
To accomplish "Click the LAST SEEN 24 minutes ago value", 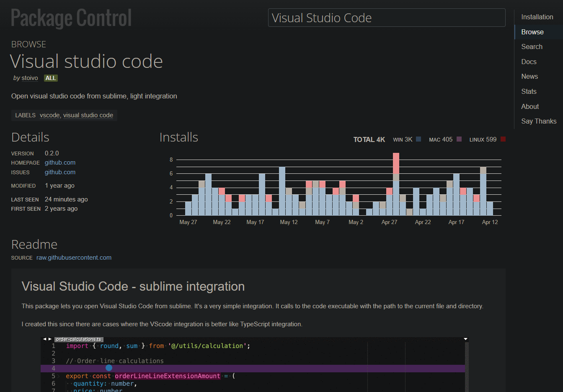I will coord(66,199).
